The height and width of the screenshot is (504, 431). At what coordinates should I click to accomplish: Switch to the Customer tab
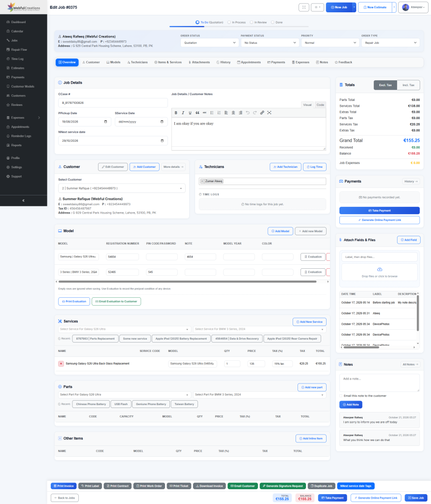pos(91,63)
